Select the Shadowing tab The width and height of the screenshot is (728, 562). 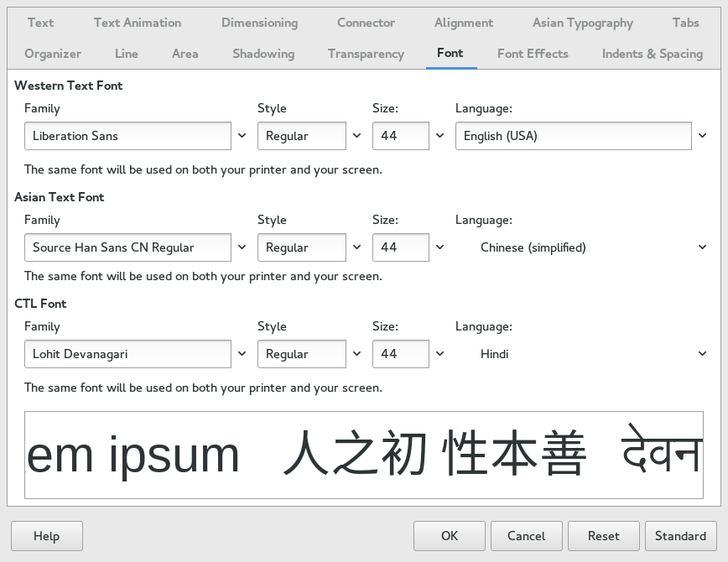[263, 54]
